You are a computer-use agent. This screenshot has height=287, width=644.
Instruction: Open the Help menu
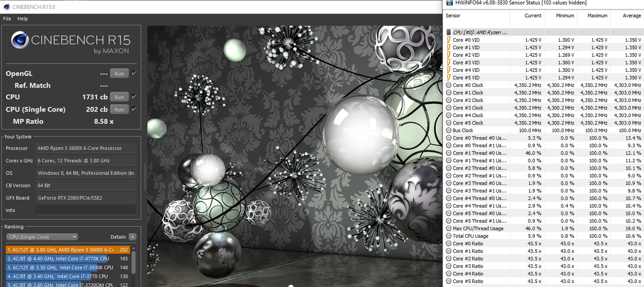click(x=23, y=19)
